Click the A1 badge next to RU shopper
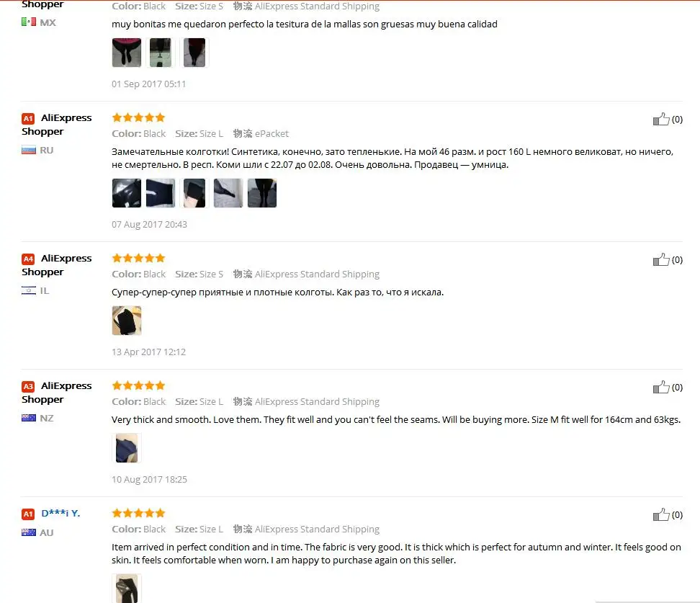Viewport: 700px width, 603px height. [28, 118]
